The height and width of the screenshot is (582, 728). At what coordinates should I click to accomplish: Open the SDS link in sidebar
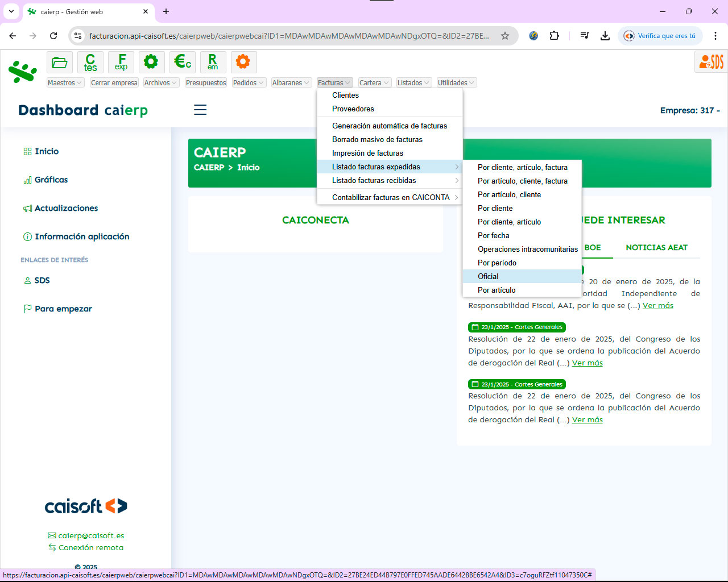click(36, 280)
